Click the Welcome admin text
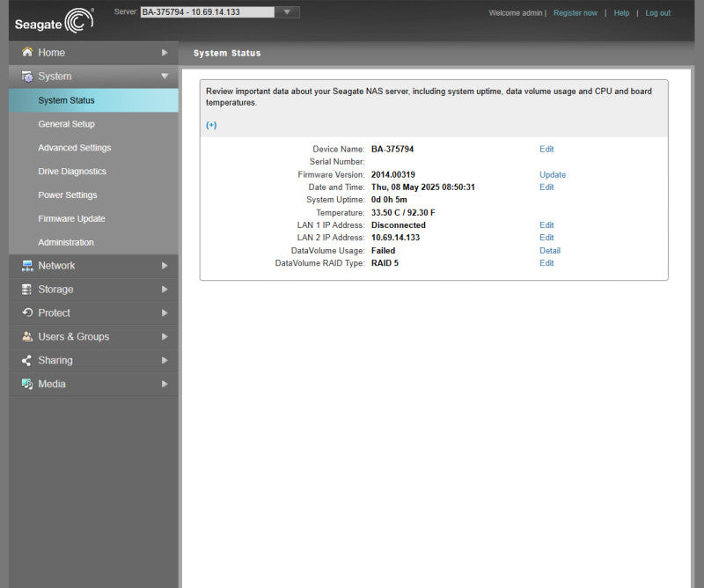 [x=516, y=13]
